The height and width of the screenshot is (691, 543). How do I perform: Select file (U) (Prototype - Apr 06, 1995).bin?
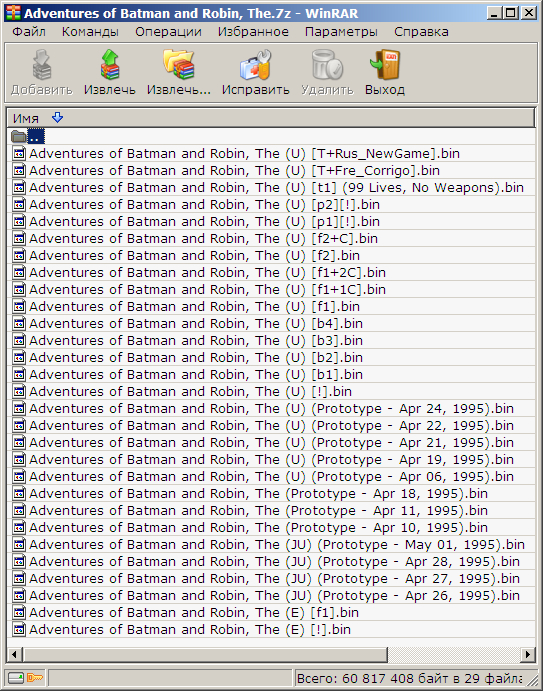pyautogui.click(x=272, y=476)
